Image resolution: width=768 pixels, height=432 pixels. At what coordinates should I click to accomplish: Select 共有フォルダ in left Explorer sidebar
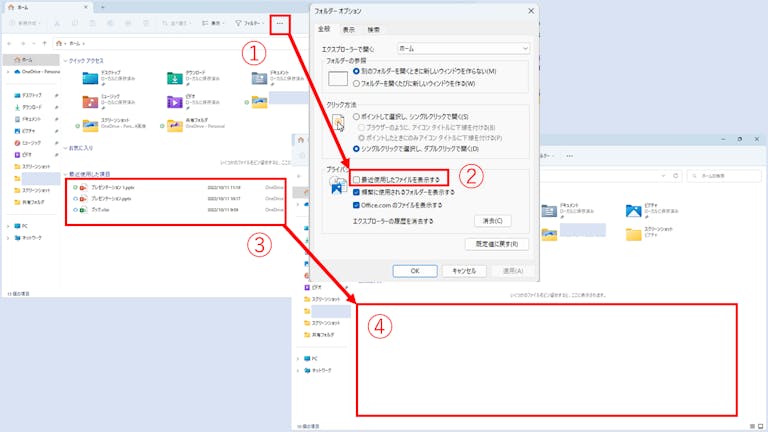29,202
